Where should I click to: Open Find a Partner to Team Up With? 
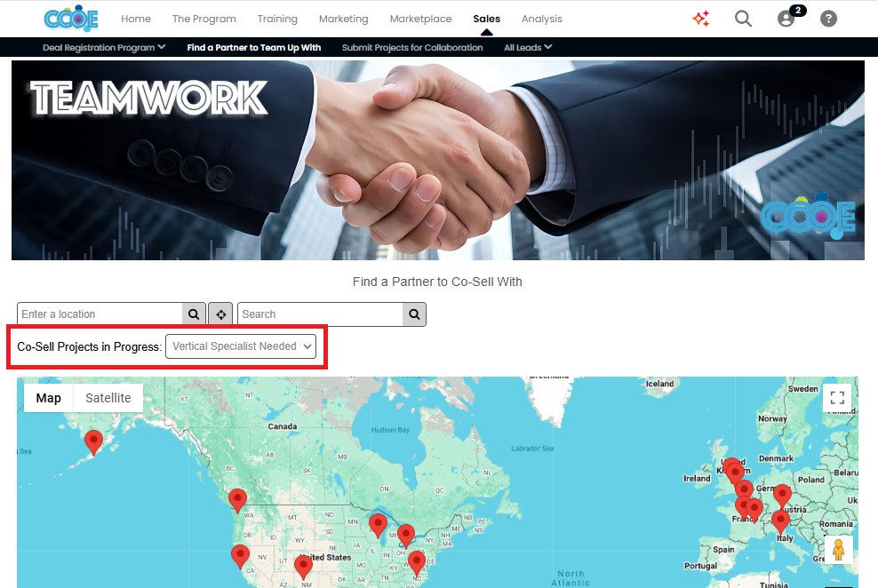coord(253,48)
